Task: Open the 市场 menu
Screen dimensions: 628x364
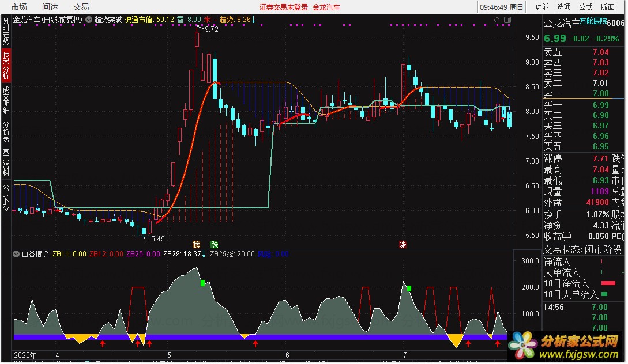Action: (19, 7)
